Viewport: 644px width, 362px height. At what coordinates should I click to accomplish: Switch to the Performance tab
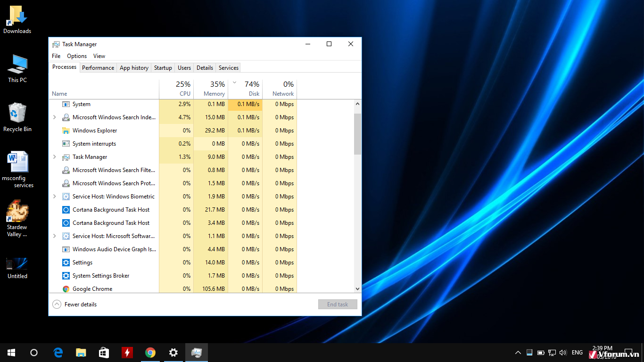point(98,68)
